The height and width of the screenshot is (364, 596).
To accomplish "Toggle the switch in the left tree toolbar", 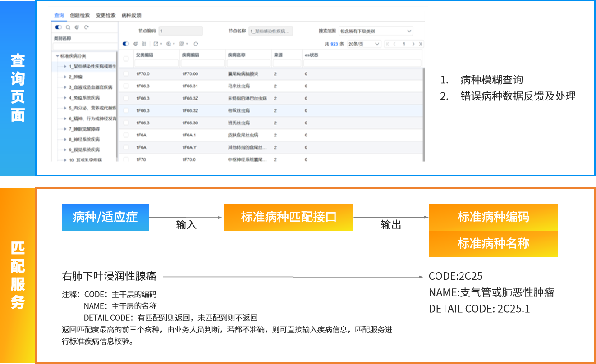I will [x=58, y=27].
